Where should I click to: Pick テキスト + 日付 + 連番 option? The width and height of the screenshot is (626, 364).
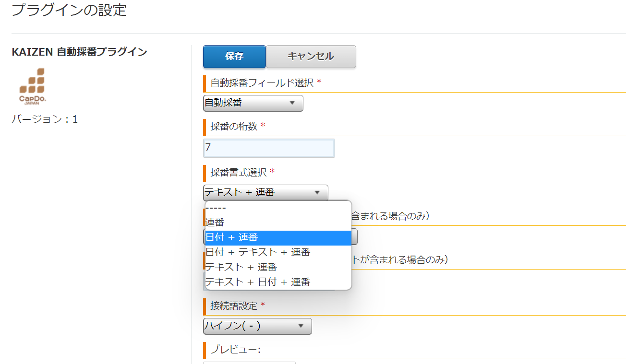point(258,282)
